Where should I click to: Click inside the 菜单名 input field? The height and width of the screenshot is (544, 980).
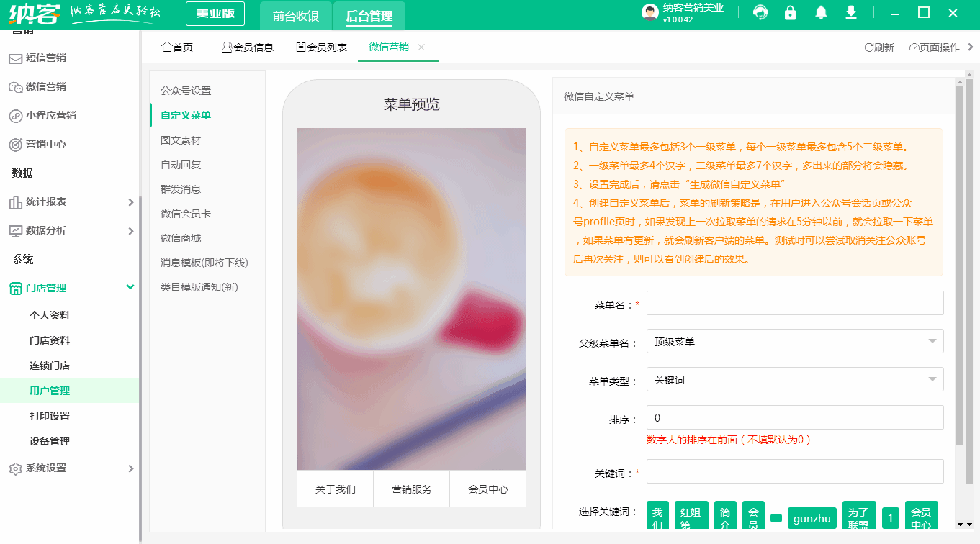point(794,303)
